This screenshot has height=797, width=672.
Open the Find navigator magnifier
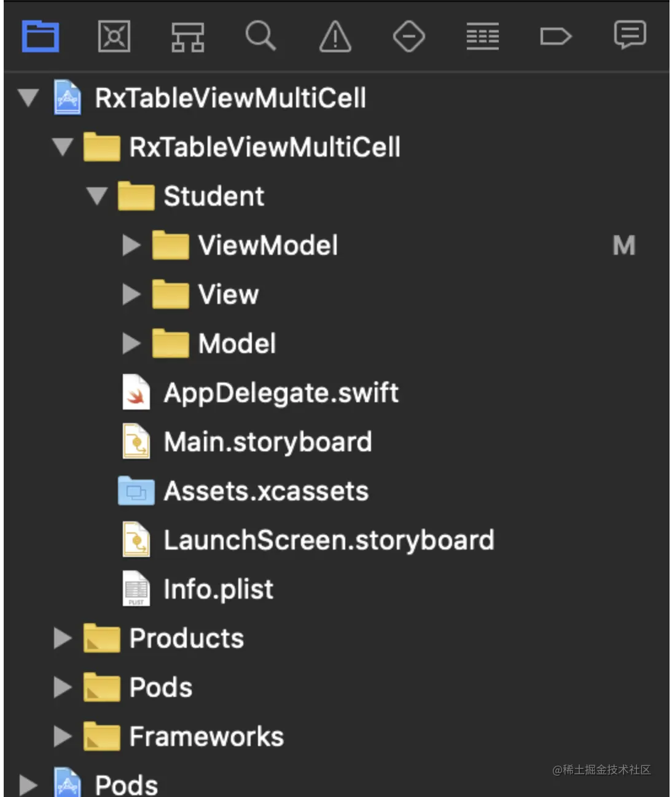click(x=261, y=36)
